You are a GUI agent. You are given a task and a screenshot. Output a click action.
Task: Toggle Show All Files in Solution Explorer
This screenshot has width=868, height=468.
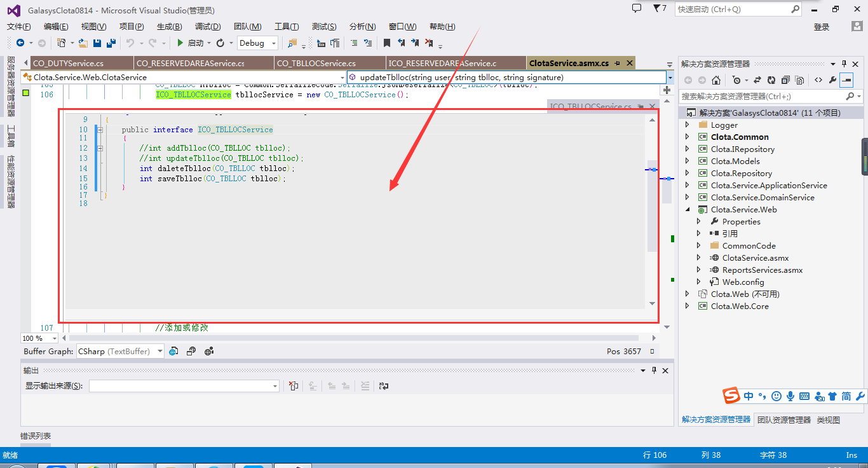(x=799, y=80)
